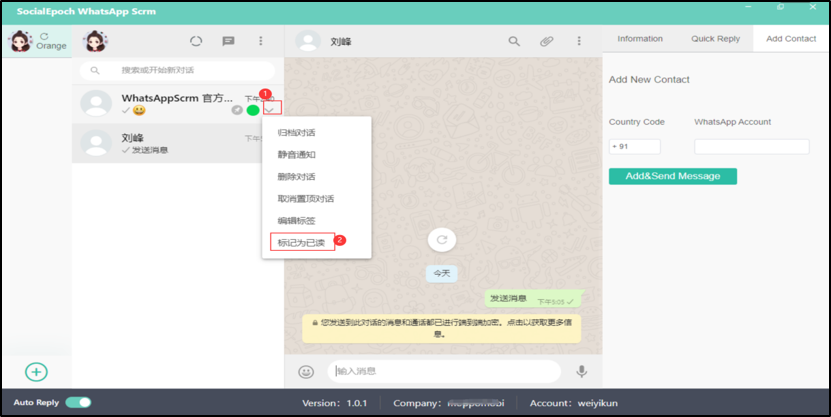Click the microphone voice message icon
Viewport: 831px width, 417px height.
pyautogui.click(x=581, y=371)
